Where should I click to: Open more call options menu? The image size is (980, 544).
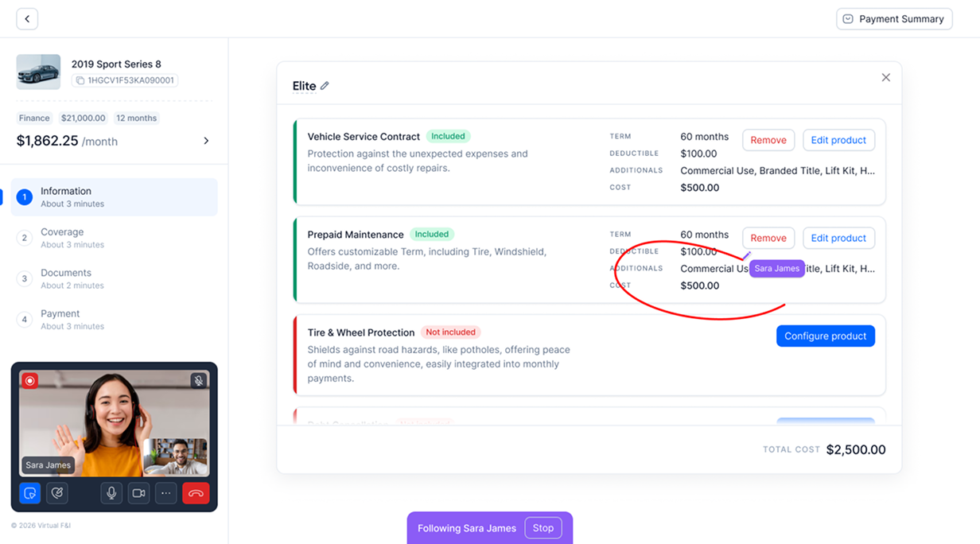click(x=165, y=493)
